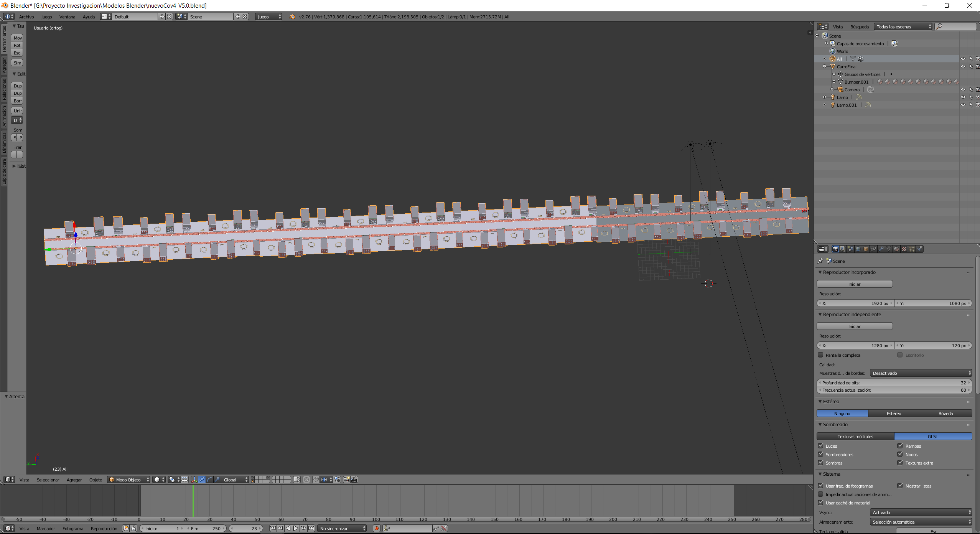Click the Profundidad de bits slider field
980x534 pixels.
coord(894,382)
